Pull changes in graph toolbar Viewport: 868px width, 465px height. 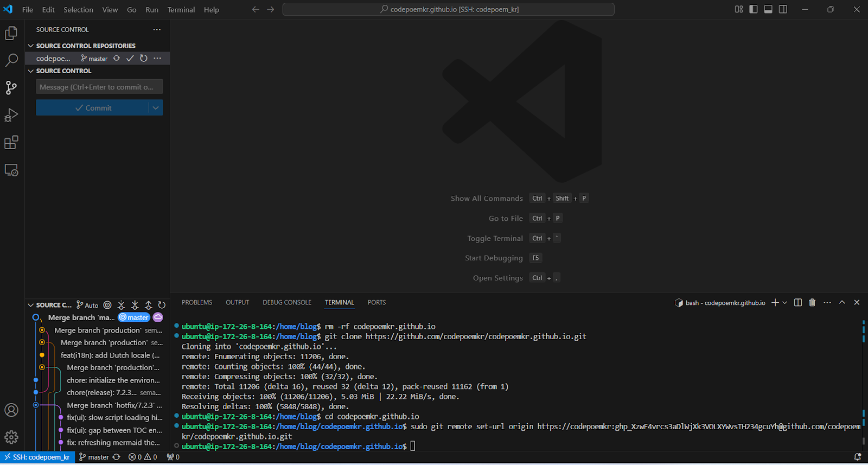(135, 305)
